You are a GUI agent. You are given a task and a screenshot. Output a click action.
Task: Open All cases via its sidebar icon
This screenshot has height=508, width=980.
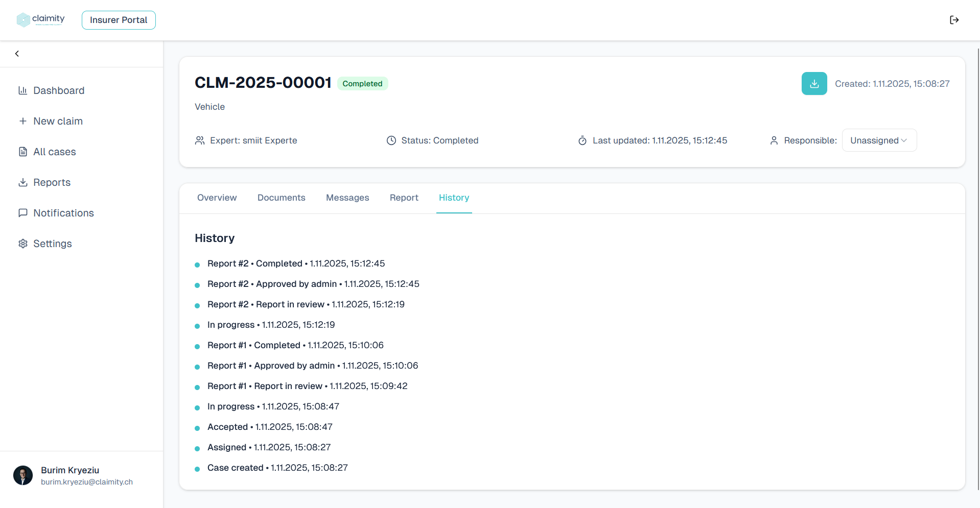tap(22, 152)
